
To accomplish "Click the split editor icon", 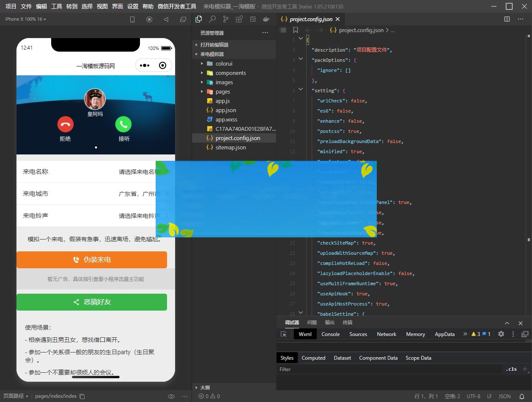I will point(507,19).
